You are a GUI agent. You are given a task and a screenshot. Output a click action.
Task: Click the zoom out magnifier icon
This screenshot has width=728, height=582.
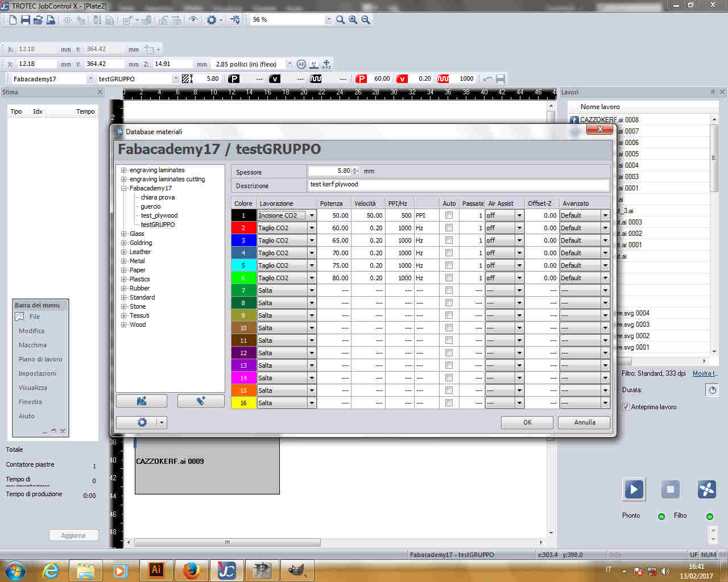point(366,20)
